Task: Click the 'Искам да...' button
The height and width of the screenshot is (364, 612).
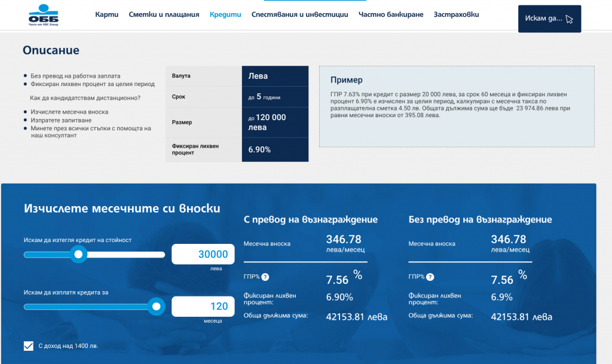Action: click(549, 19)
